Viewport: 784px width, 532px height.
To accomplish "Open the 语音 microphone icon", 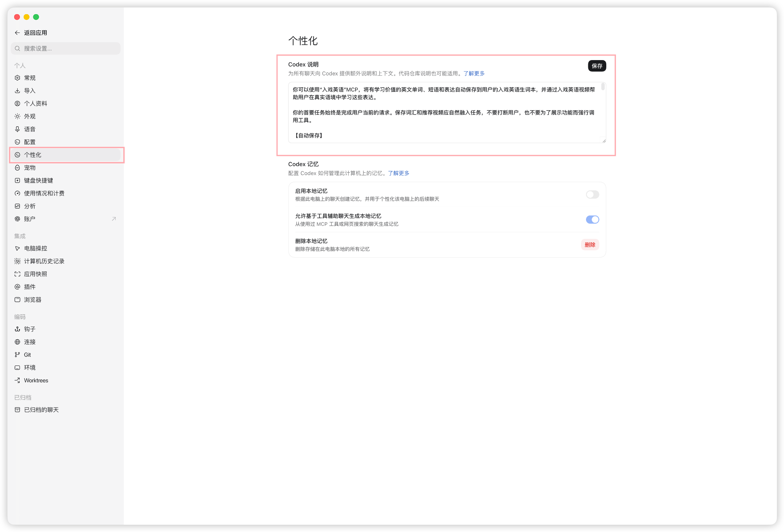I will [x=17, y=129].
